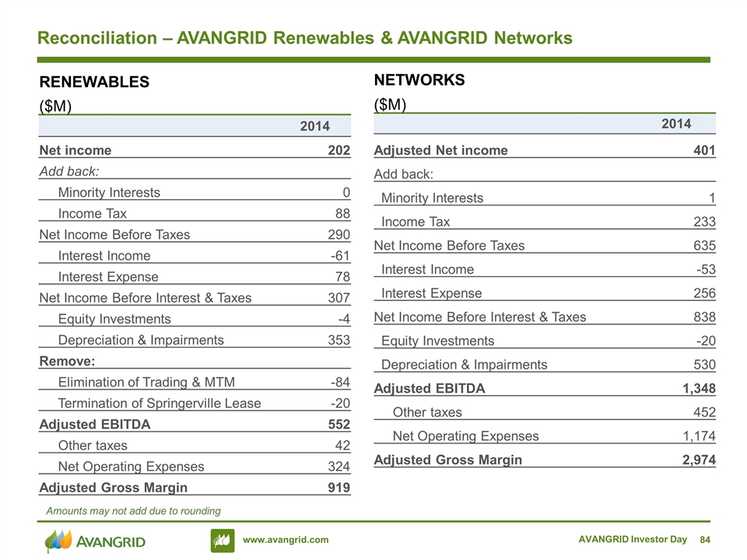Viewport: 747px width, 560px height.
Task: Select Renewables Other taxes value 42
Action: click(342, 445)
